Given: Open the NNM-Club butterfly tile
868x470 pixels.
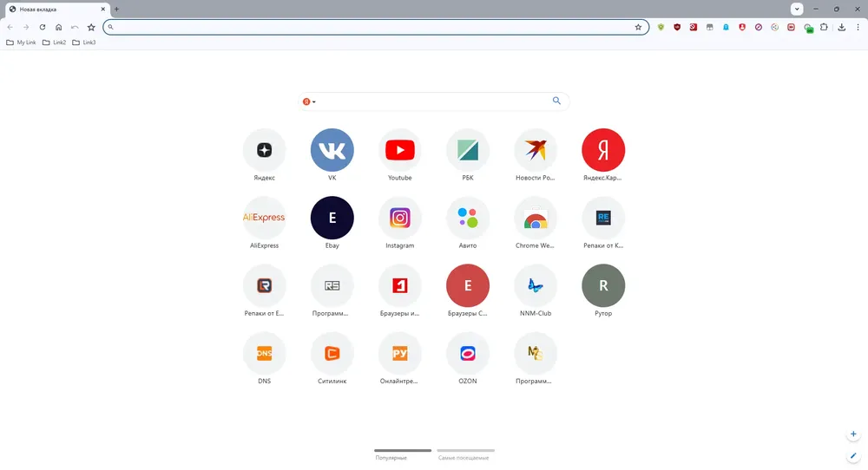Looking at the screenshot, I should coord(536,285).
